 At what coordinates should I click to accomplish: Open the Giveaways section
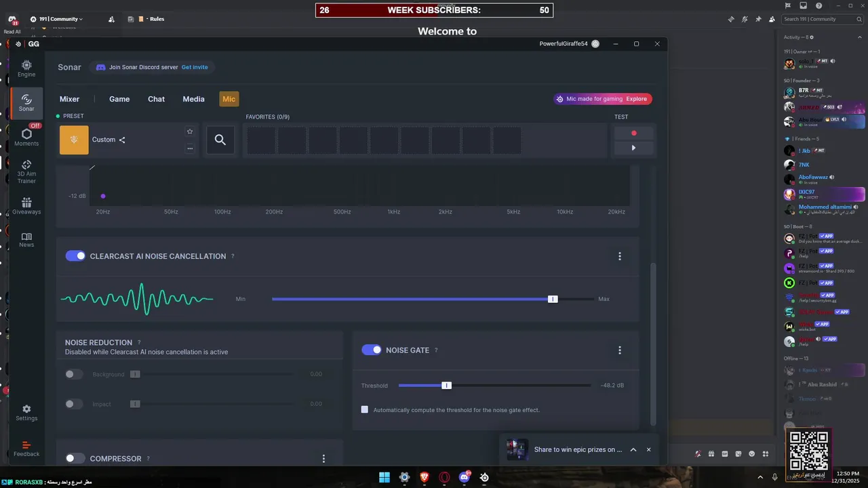click(26, 206)
